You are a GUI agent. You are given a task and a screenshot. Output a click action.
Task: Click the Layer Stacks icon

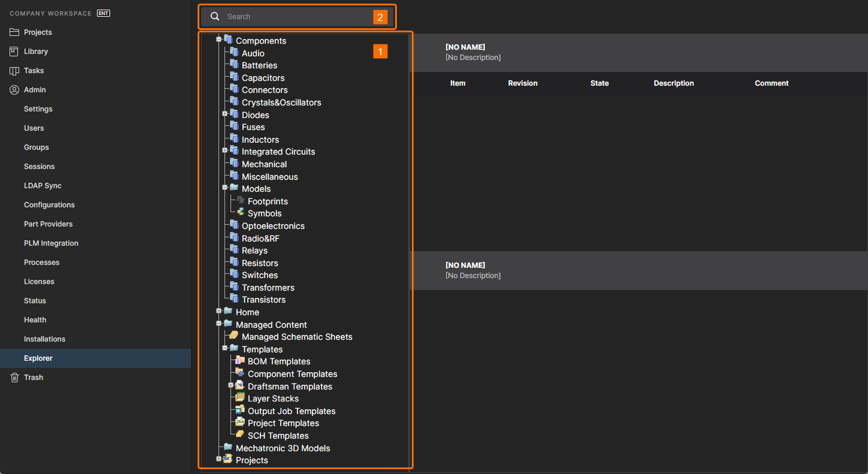coord(240,398)
